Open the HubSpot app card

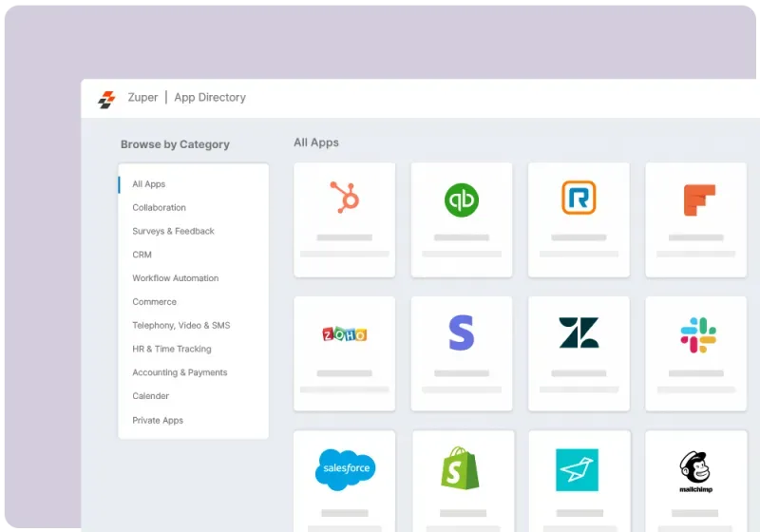pos(344,199)
